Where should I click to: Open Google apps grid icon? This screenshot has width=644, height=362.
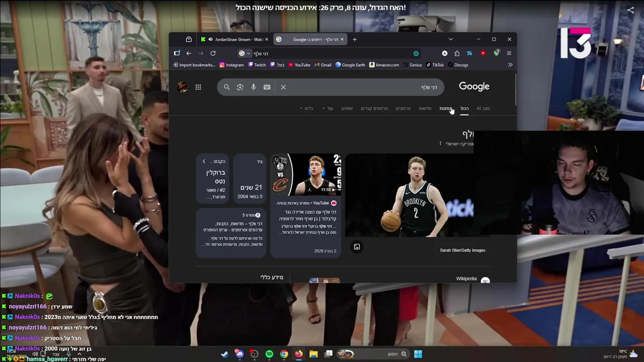coord(198,87)
